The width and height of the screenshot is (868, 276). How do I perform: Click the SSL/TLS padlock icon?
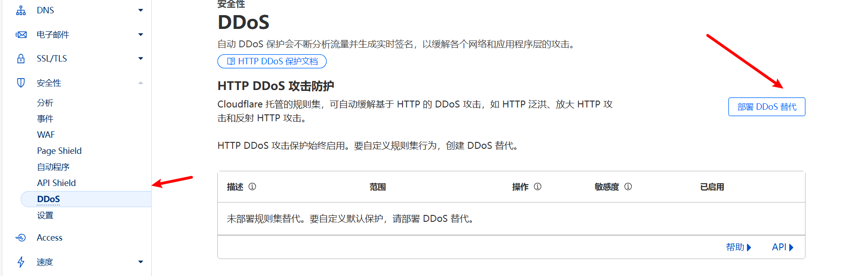(21, 59)
